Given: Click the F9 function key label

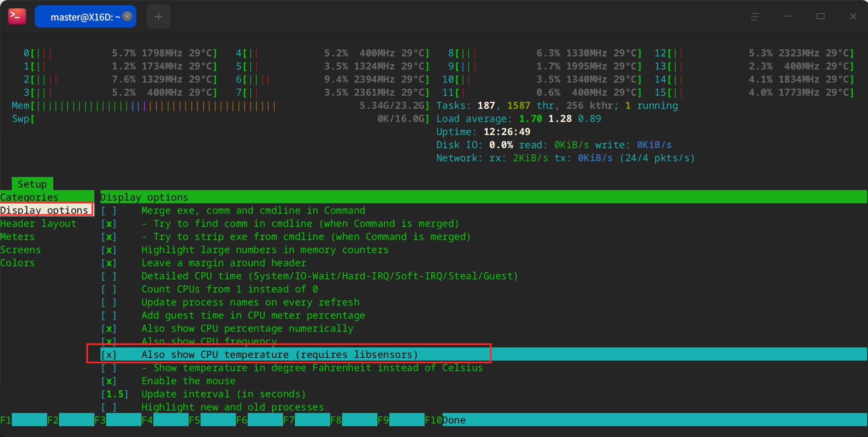Looking at the screenshot, I should coord(383,420).
